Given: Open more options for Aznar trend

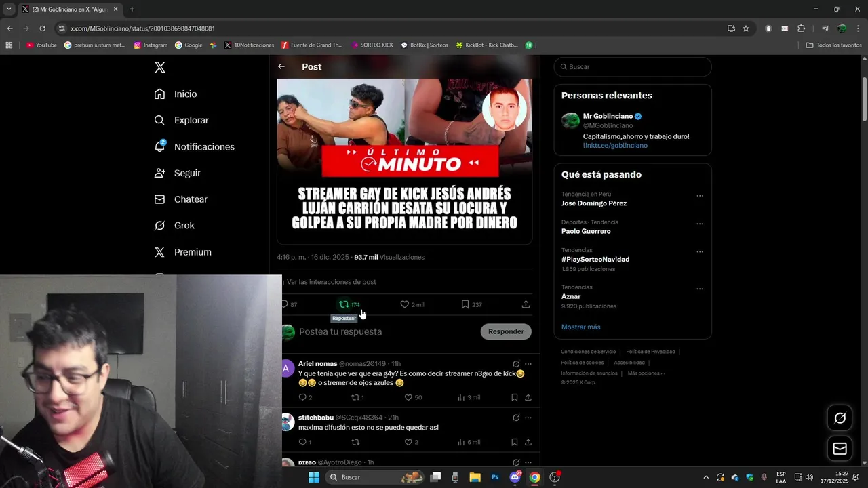Looking at the screenshot, I should pyautogui.click(x=700, y=289).
